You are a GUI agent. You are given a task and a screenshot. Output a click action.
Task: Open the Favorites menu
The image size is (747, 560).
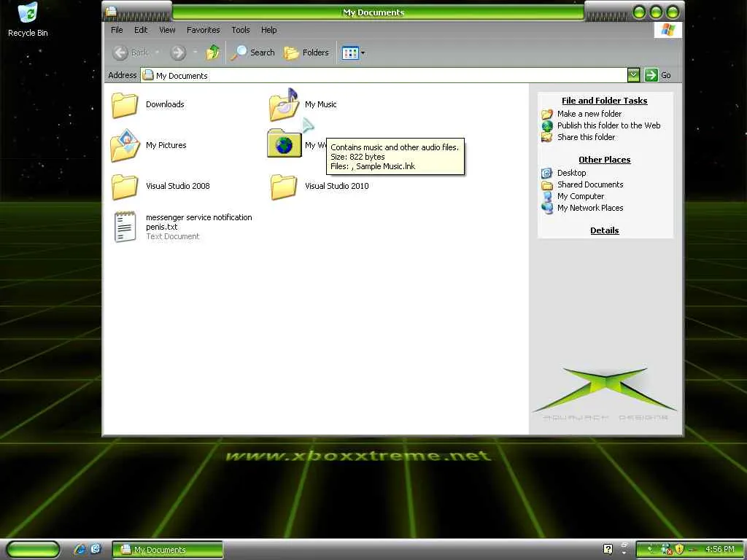tap(204, 29)
